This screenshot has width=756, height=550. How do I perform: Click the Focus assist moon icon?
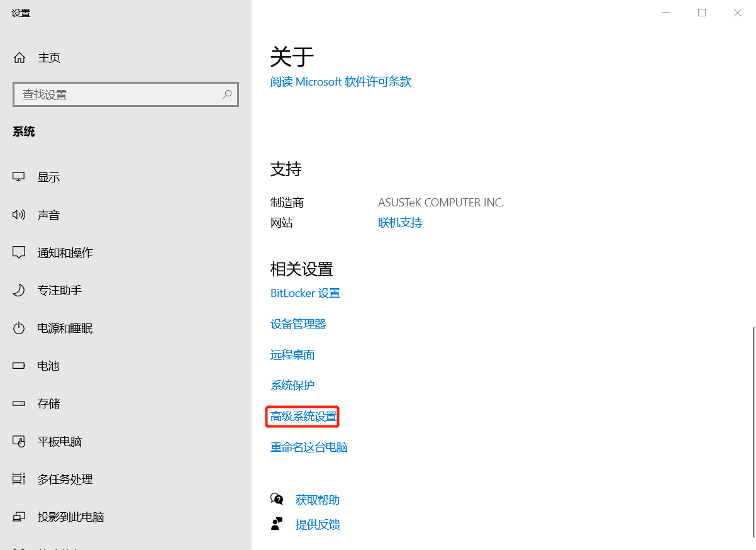(x=19, y=290)
